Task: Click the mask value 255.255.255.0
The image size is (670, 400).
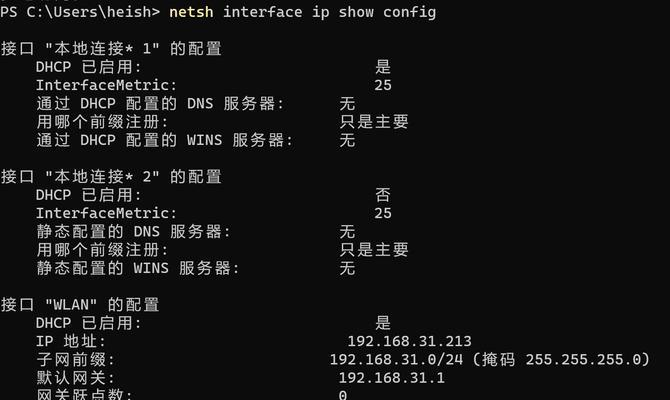Action: coord(583,359)
